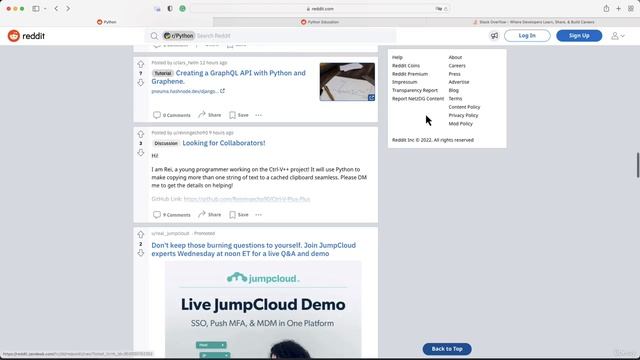Click the Log In button
This screenshot has height=360, width=640.
point(527,36)
